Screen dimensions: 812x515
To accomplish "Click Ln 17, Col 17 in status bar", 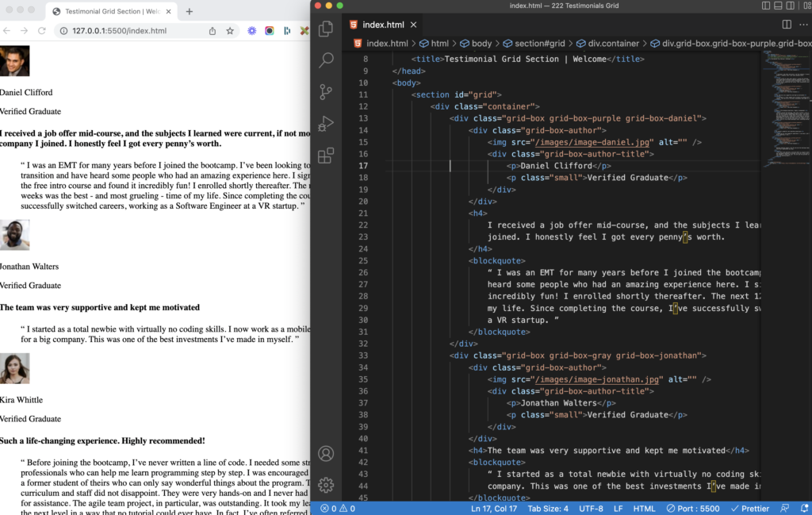I will pyautogui.click(x=494, y=509).
